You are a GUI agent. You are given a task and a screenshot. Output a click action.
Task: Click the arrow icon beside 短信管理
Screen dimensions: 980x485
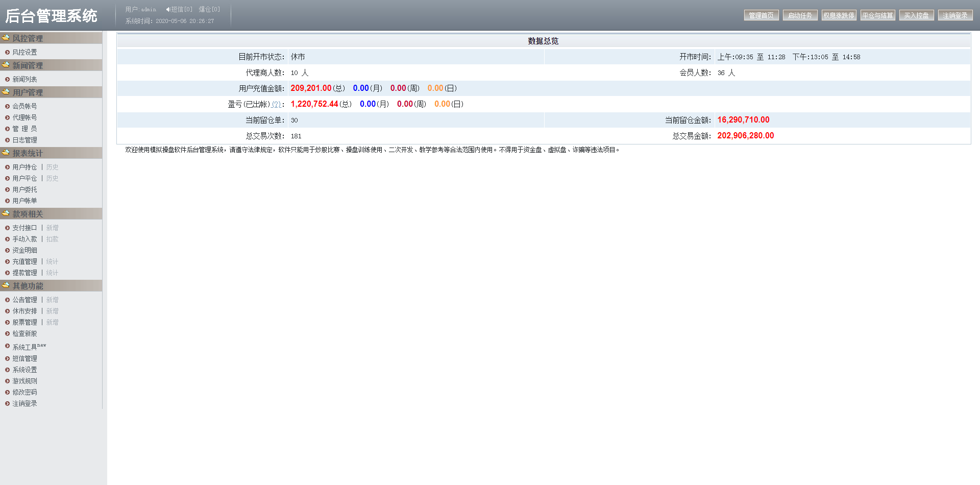(8, 358)
